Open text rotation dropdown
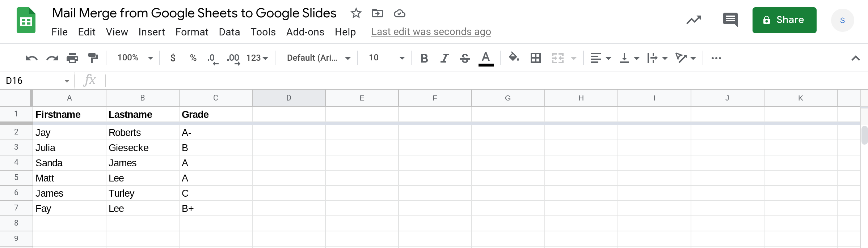Viewport: 868px width, 248px height. (x=686, y=58)
